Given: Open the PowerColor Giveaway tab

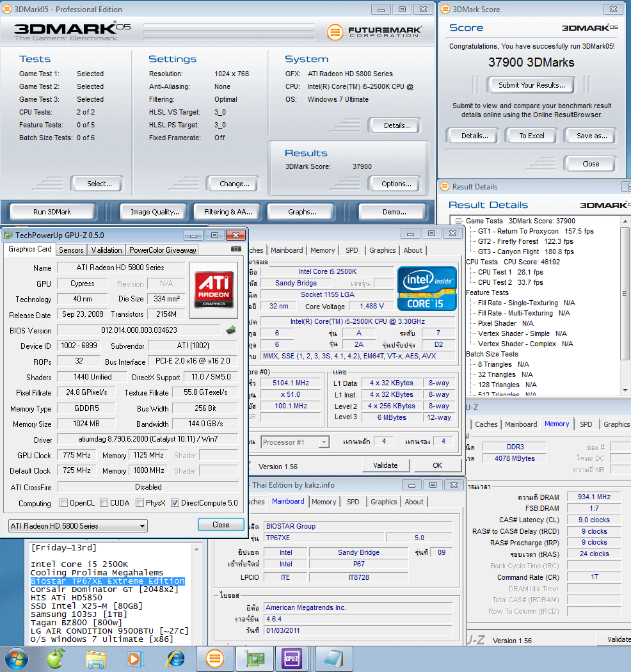Looking at the screenshot, I should point(163,250).
